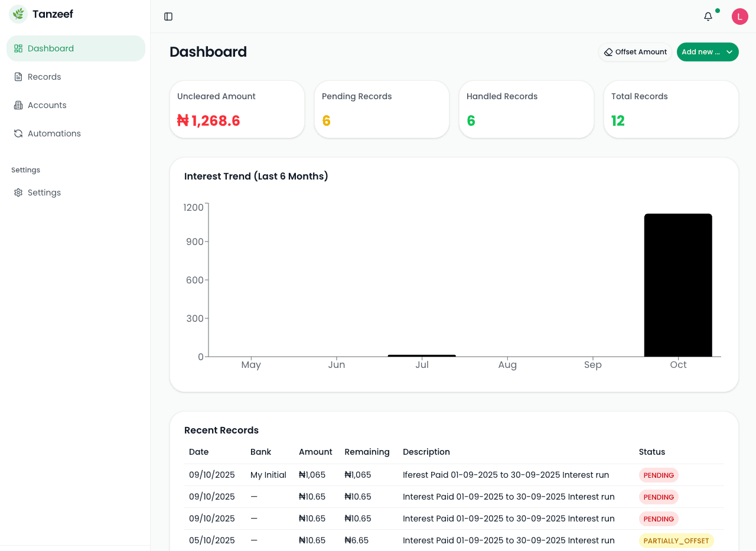Viewport: 756px width, 551px height.
Task: Toggle the sidebar collapse panel icon
Action: 168,17
